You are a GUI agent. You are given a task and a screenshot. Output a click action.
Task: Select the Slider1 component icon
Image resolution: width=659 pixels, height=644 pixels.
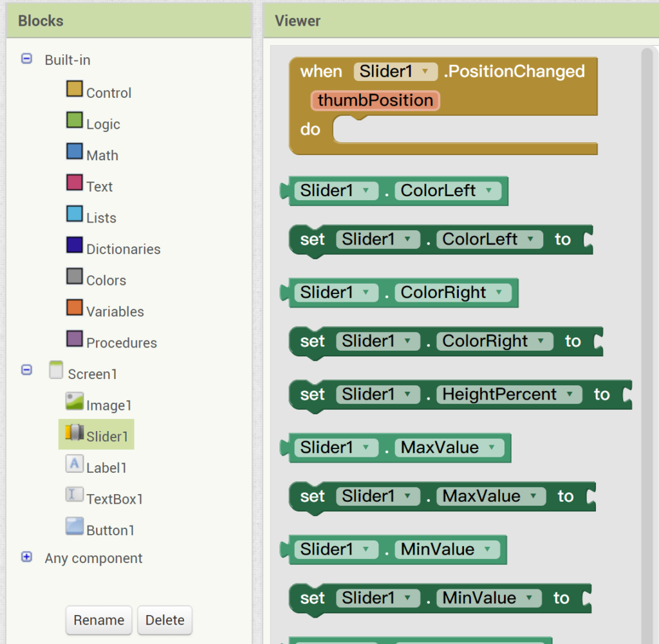click(x=75, y=433)
